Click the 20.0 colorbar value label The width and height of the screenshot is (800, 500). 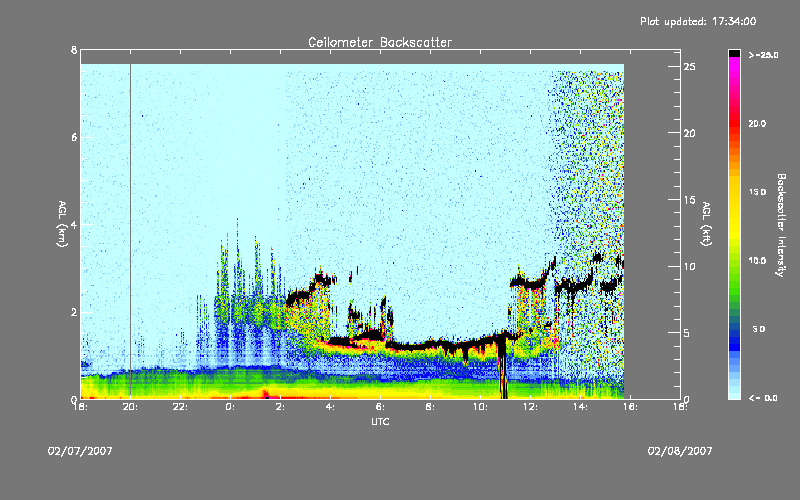point(757,123)
